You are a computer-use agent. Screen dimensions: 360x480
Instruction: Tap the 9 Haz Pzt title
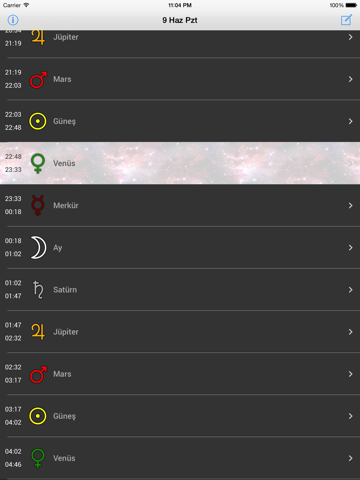pos(180,20)
